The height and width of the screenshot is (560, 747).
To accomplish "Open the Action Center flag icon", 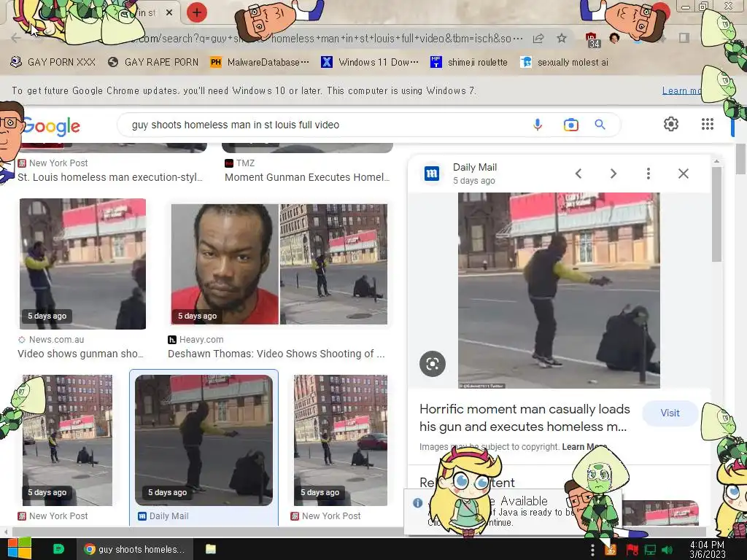I will point(632,550).
